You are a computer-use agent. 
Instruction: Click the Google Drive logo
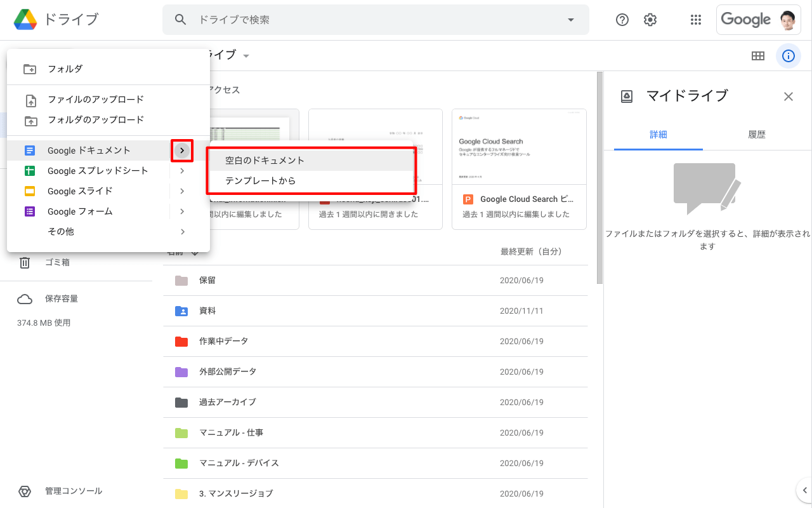pos(25,20)
